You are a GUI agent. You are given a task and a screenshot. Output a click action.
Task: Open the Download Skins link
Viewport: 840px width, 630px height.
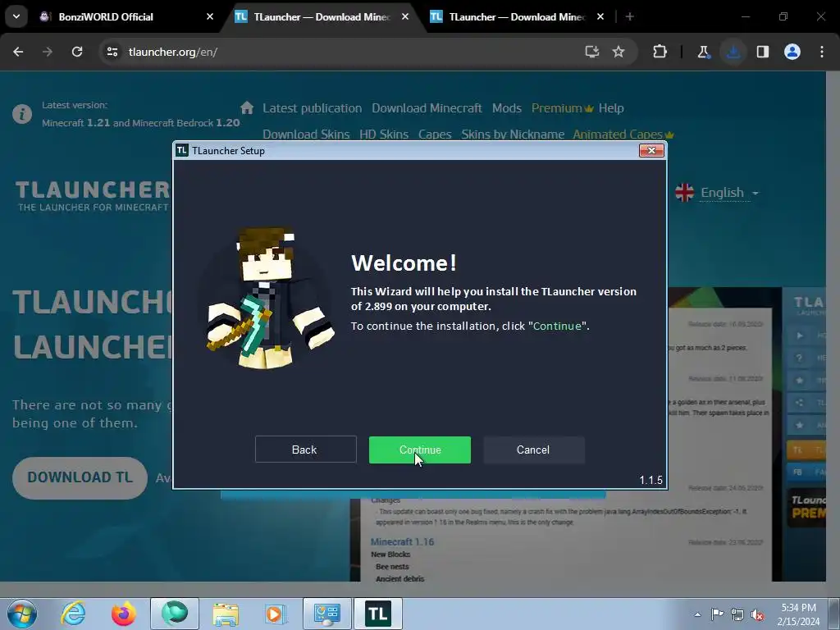pos(306,134)
